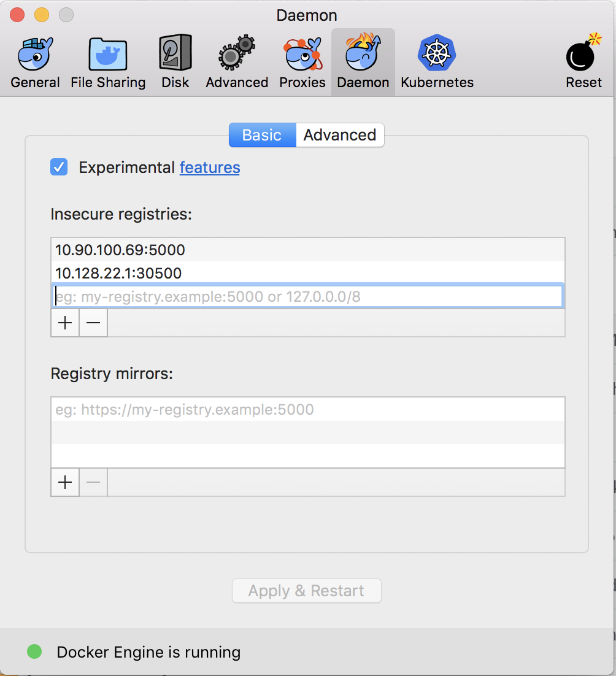
Task: Click the Registry mirrors placeholder row
Action: pos(308,409)
